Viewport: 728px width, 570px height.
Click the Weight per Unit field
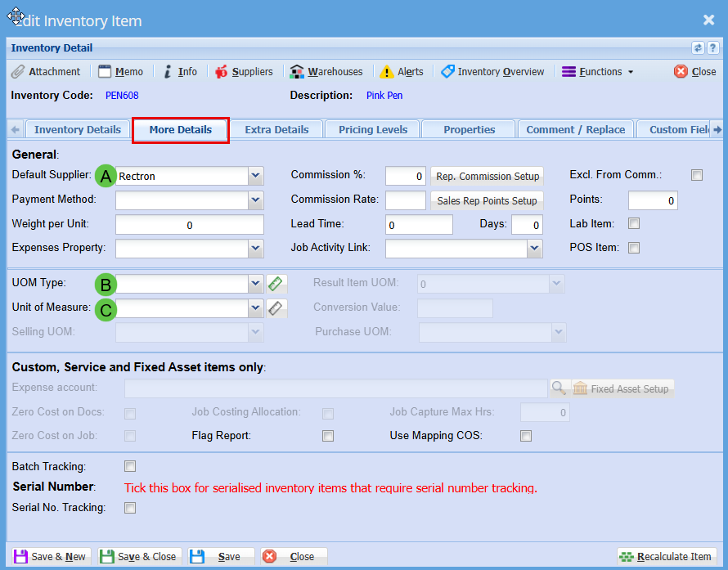point(189,225)
